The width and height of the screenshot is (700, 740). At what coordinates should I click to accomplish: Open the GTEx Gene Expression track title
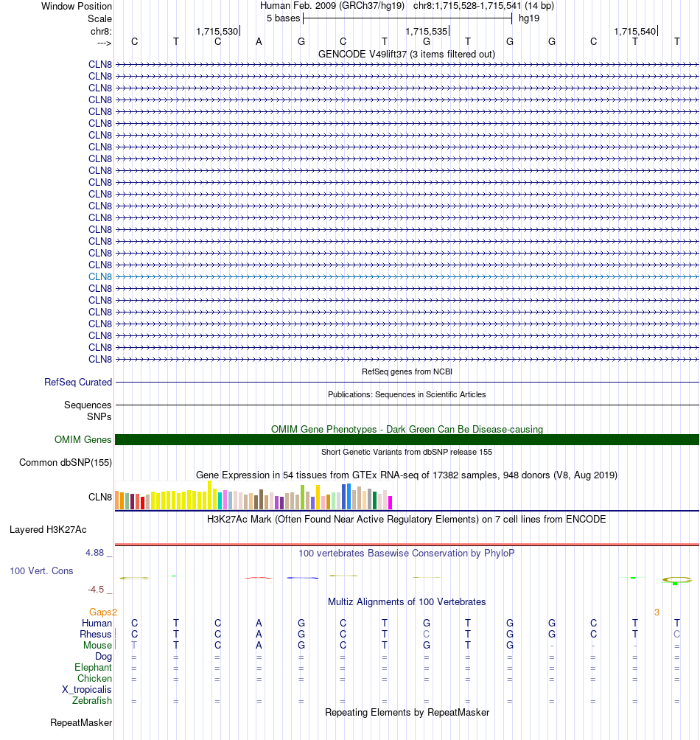pos(407,475)
